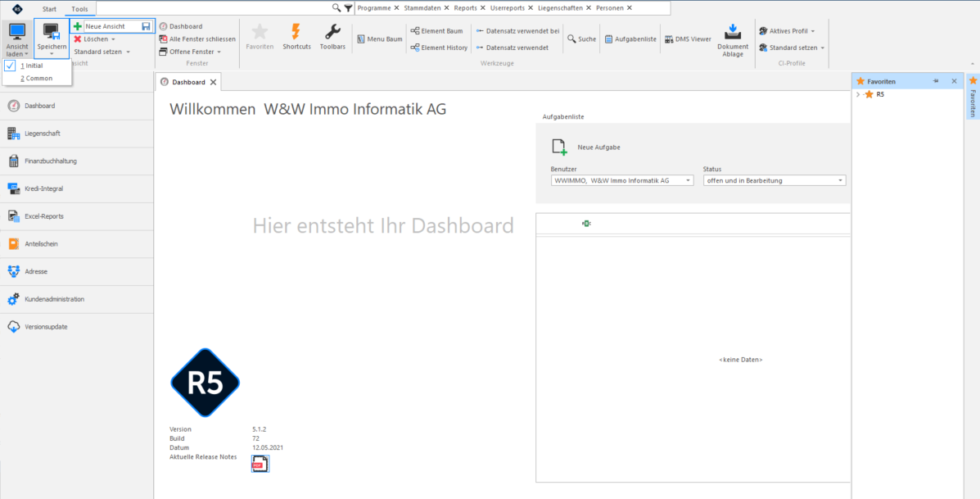Click the vertical Favoriten side tab

(973, 97)
